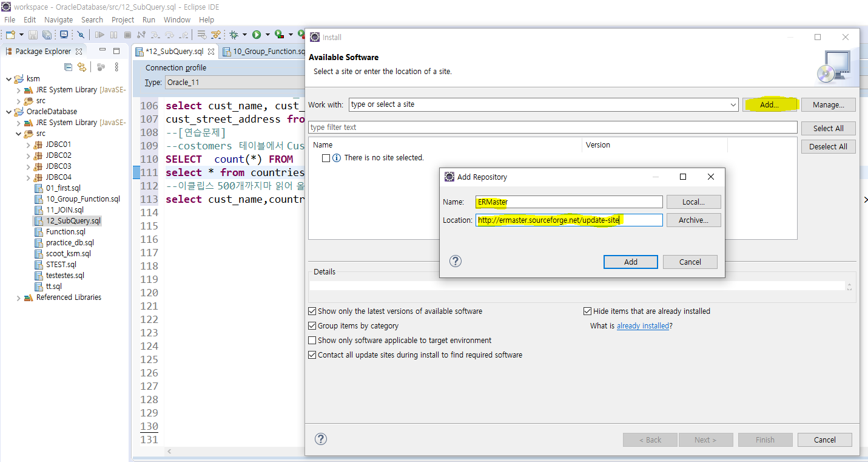Open the console/terminal monitor icon

[64, 35]
